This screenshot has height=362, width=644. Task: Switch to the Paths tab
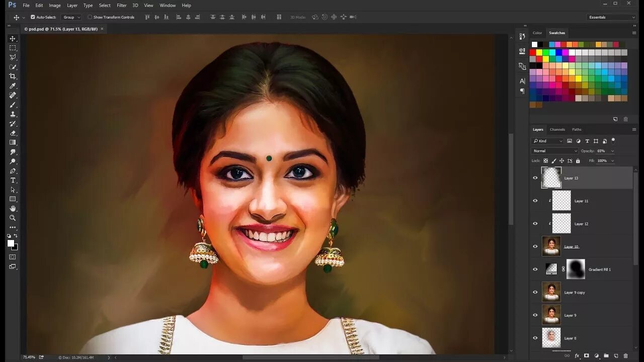coord(577,130)
